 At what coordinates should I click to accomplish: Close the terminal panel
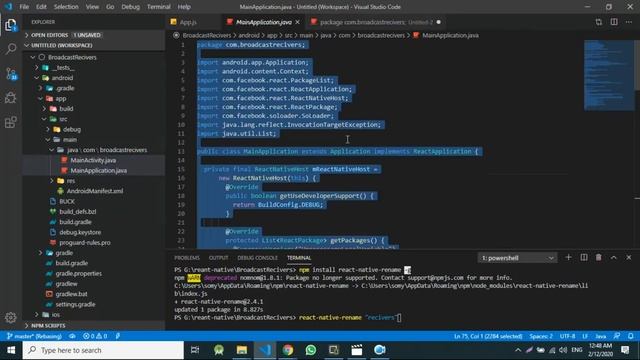[x=629, y=258]
